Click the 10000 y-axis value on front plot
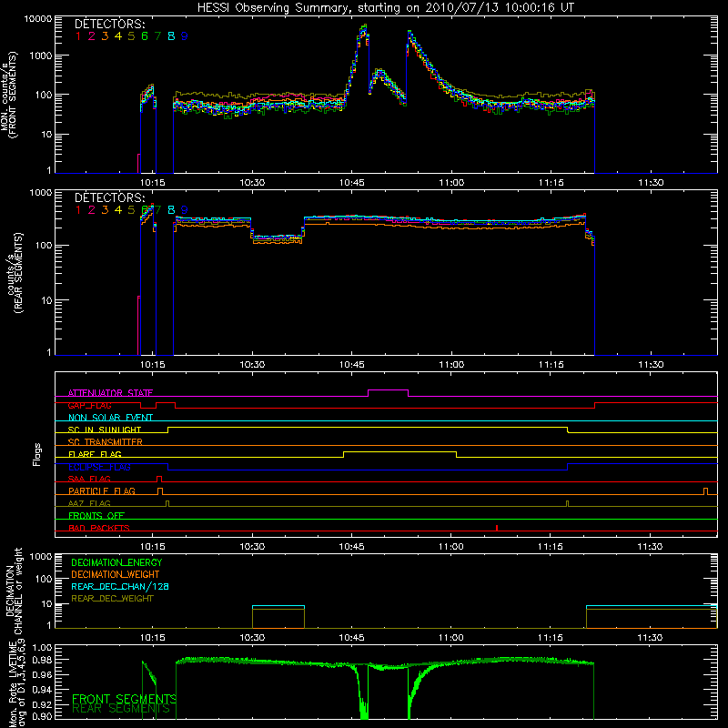Viewport: 728px width, 728px height. (x=38, y=18)
